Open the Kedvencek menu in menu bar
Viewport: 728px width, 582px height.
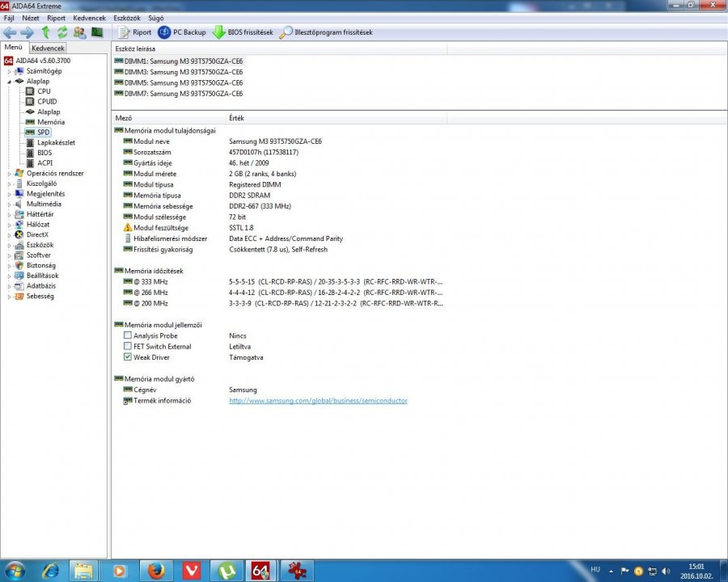click(90, 18)
